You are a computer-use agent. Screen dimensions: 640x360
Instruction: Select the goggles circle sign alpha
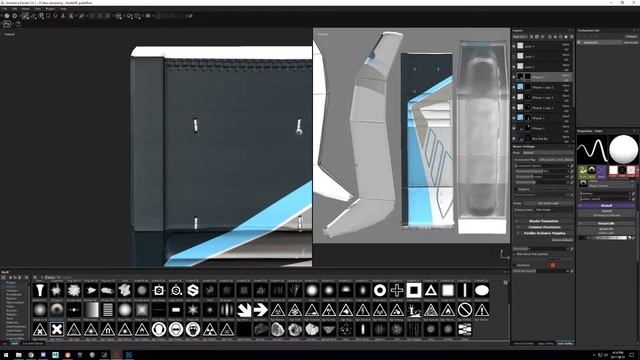point(176,329)
